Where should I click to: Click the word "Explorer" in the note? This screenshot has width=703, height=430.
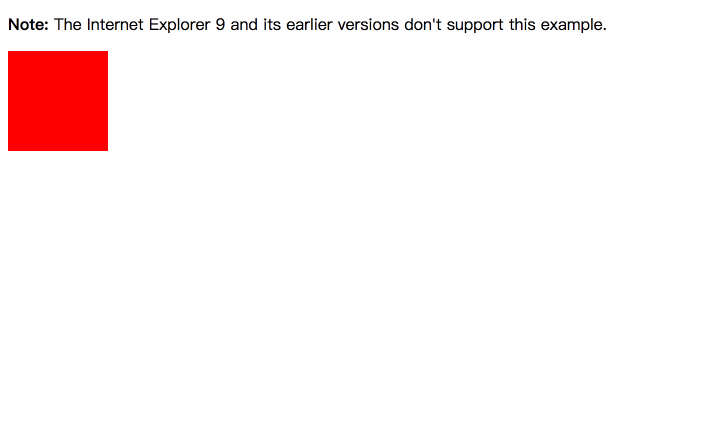(179, 25)
